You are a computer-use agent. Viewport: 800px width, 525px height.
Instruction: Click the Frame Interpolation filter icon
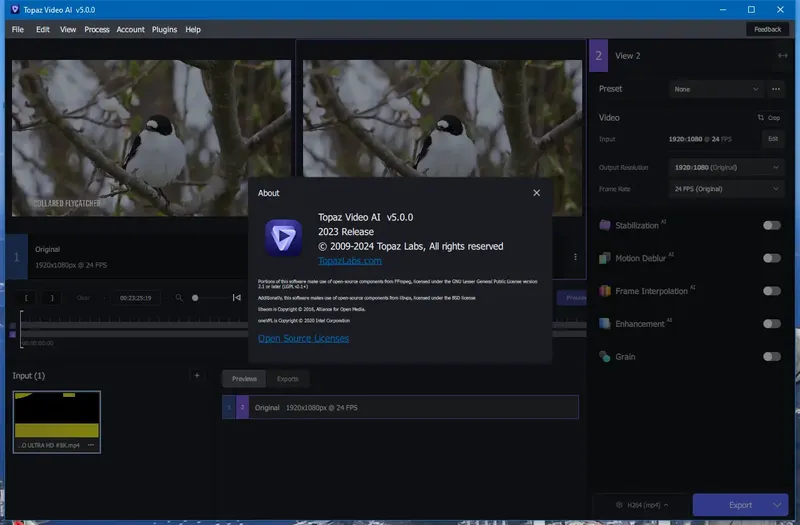(605, 291)
